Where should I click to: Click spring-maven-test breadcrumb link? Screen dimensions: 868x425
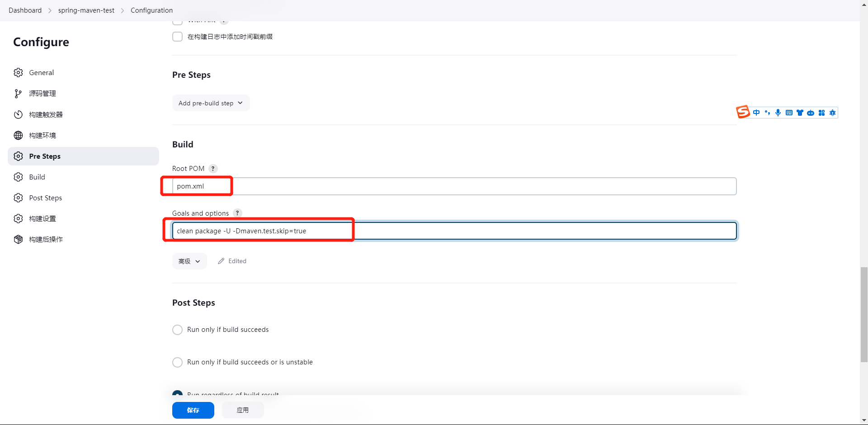pyautogui.click(x=86, y=10)
